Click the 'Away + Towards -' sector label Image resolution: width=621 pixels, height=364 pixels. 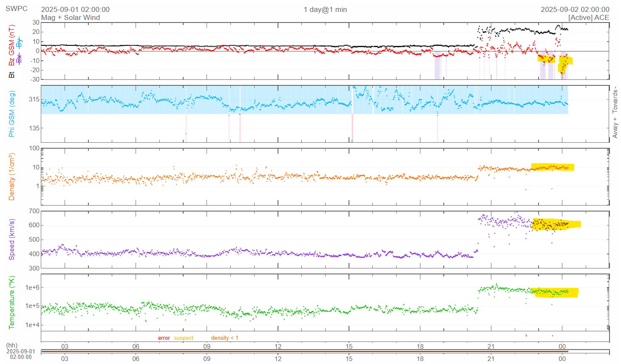coord(615,112)
